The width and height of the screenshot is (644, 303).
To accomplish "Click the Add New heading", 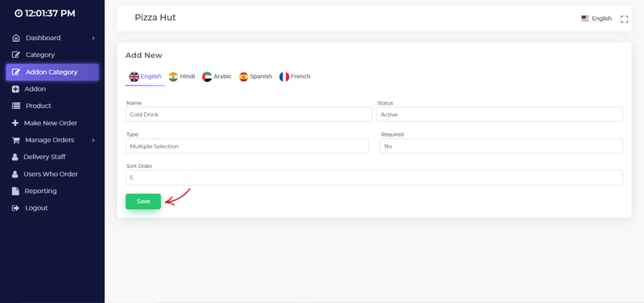I will tap(144, 55).
